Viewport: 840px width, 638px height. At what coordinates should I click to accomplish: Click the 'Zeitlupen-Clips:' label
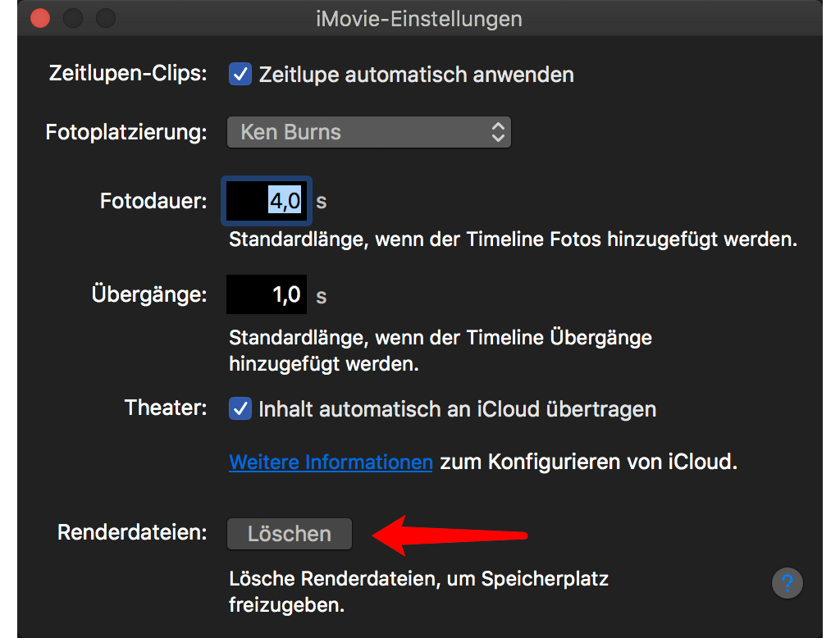coord(128,73)
